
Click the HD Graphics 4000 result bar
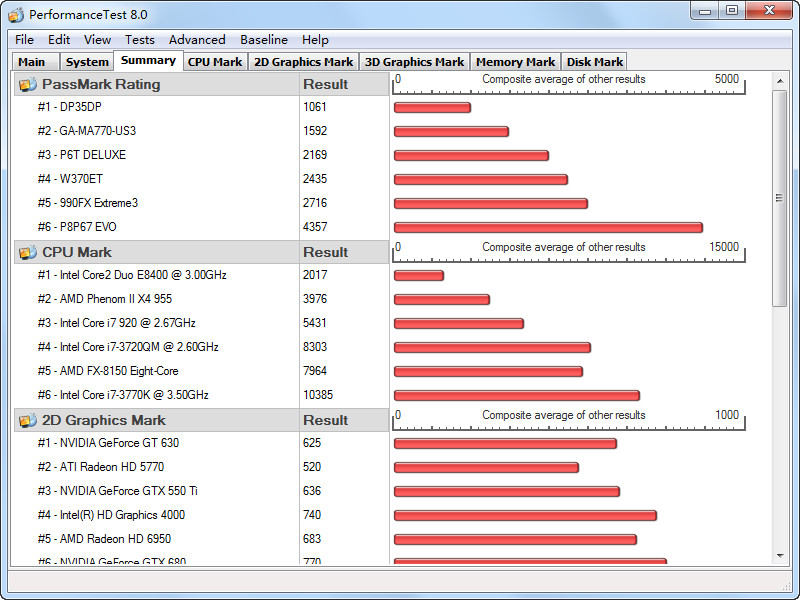pos(525,515)
